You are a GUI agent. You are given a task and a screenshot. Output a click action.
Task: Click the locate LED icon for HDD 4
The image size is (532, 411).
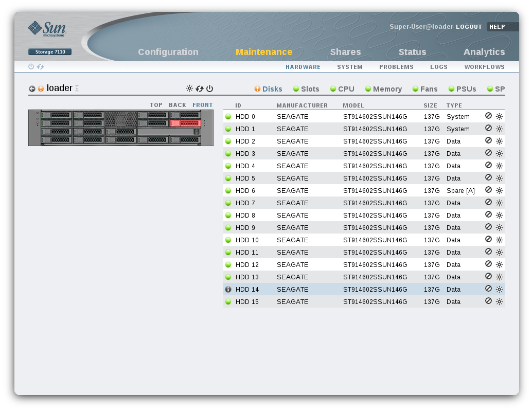pos(499,166)
